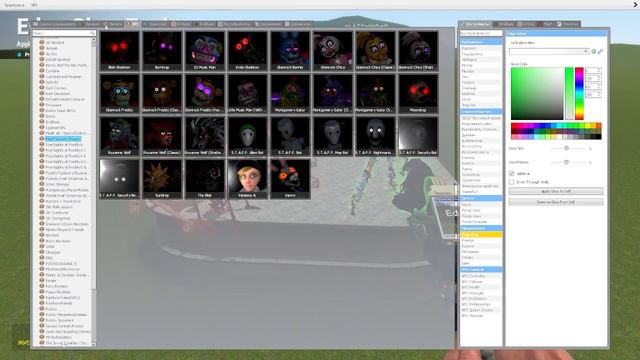This screenshot has width=640, height=360.
Task: Select the NPC Follower tool
Action: [481, 282]
